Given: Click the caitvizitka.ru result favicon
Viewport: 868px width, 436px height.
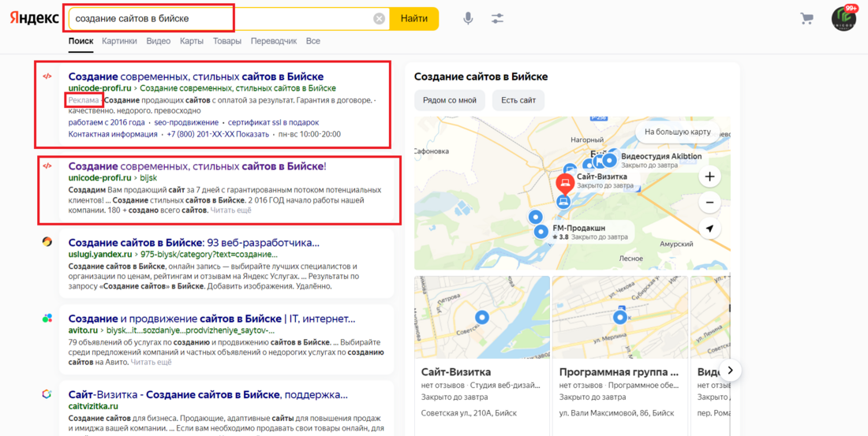Looking at the screenshot, I should point(47,394).
